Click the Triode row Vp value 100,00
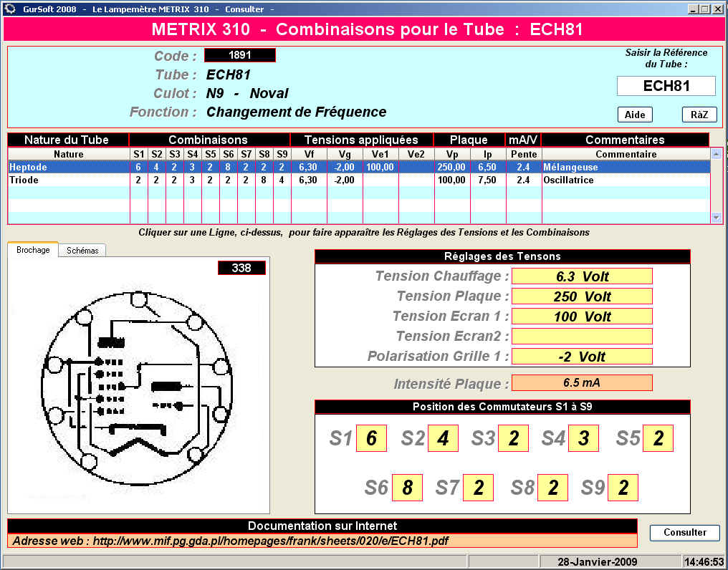 451,180
